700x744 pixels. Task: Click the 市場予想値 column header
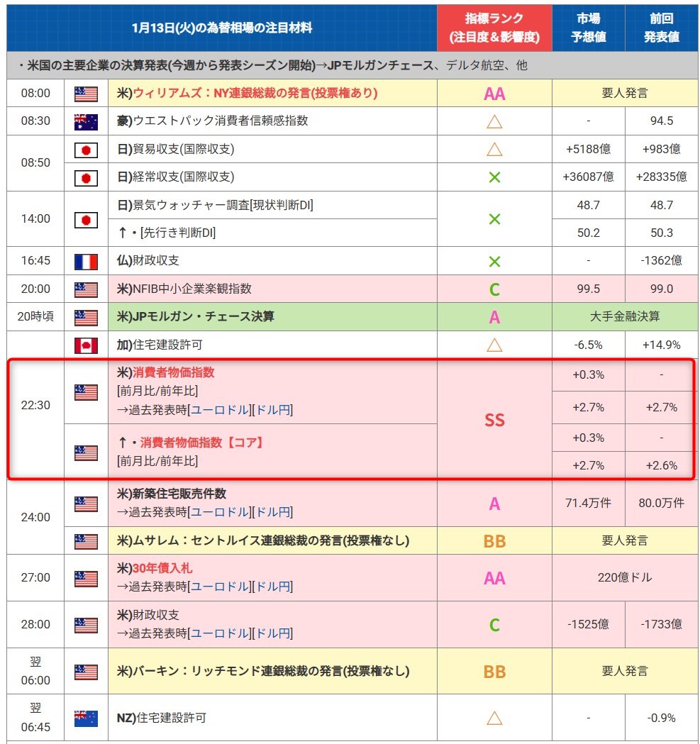[589, 28]
